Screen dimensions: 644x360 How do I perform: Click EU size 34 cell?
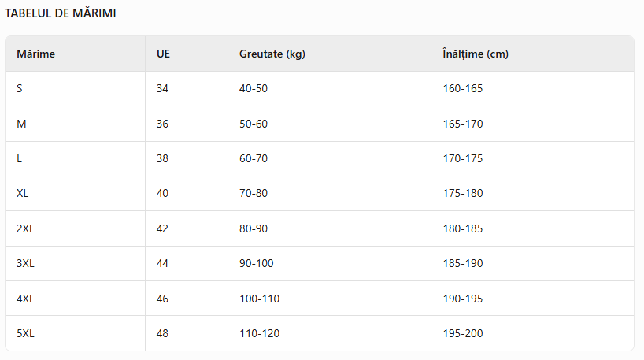(162, 88)
